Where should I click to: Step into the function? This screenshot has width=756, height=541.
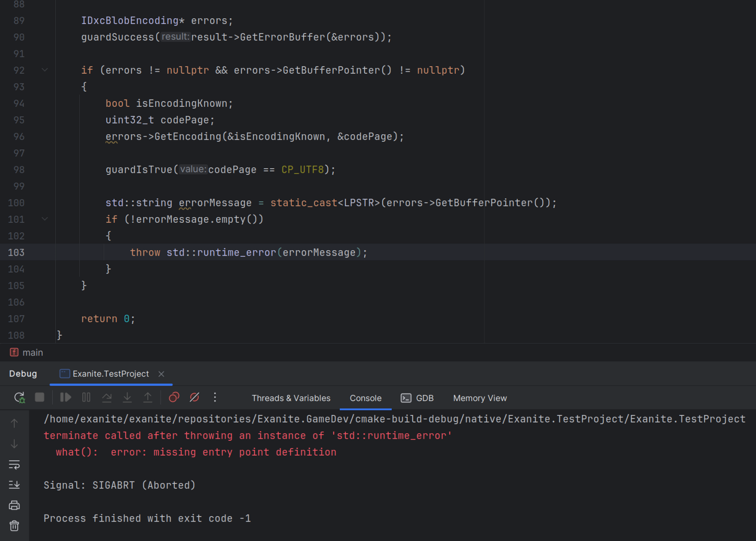point(127,398)
